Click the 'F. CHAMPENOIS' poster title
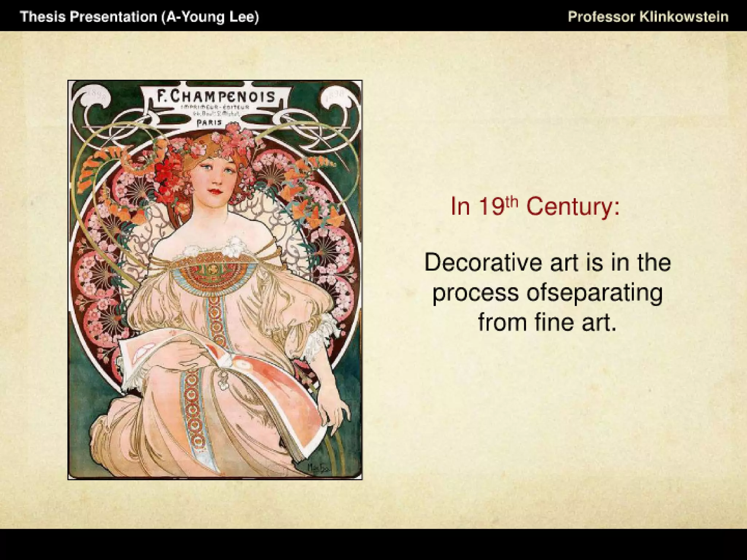The height and width of the screenshot is (560, 747). tap(216, 97)
